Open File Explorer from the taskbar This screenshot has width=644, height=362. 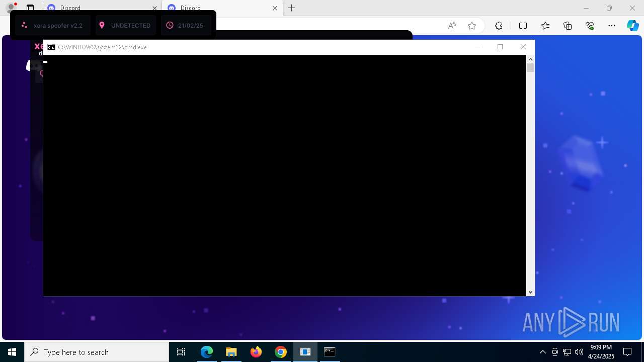click(231, 352)
